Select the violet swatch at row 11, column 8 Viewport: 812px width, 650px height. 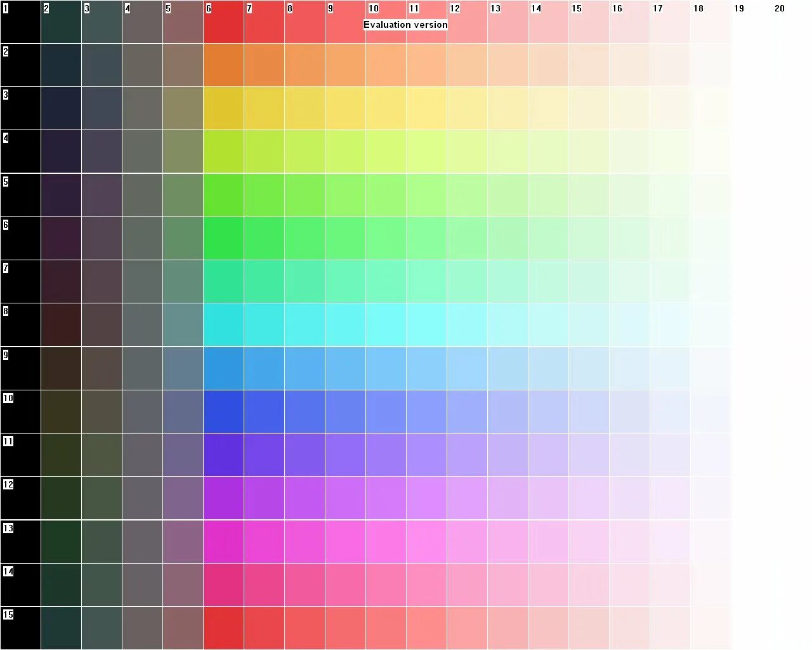click(x=304, y=454)
